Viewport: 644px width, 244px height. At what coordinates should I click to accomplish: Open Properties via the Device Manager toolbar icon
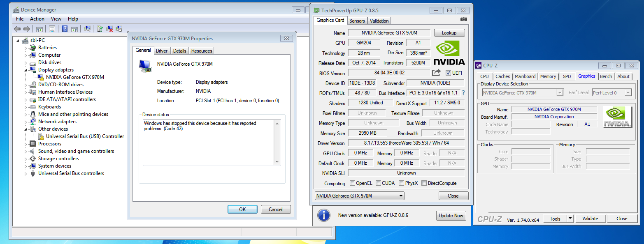52,29
